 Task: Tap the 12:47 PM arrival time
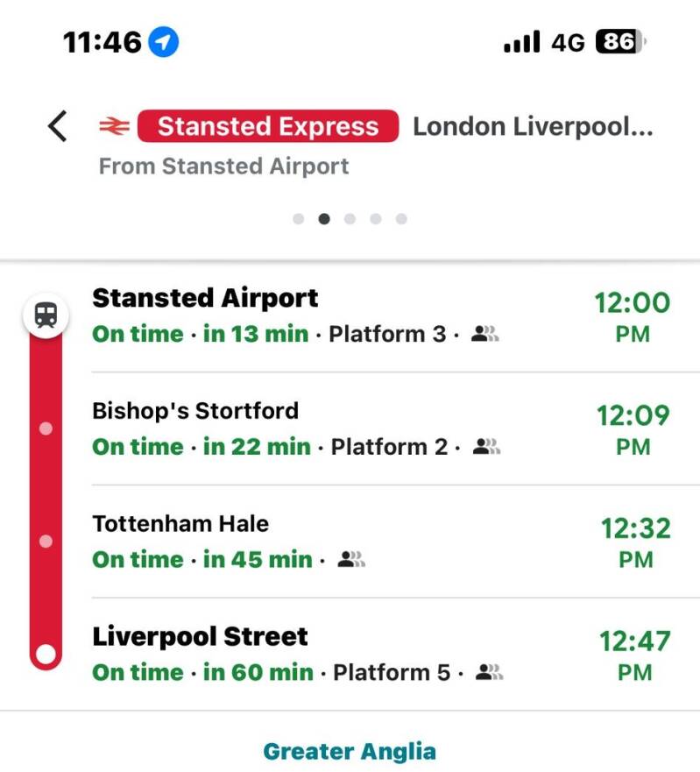tap(635, 654)
